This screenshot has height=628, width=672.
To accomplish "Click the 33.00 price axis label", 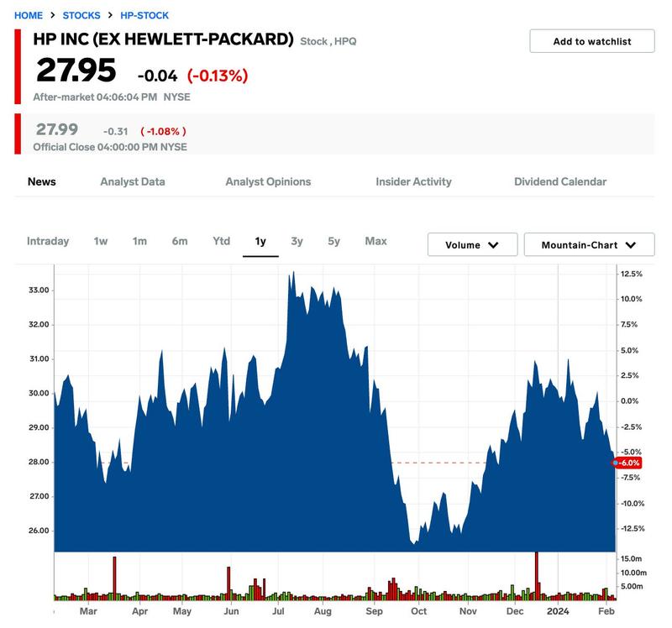I will pos(39,290).
